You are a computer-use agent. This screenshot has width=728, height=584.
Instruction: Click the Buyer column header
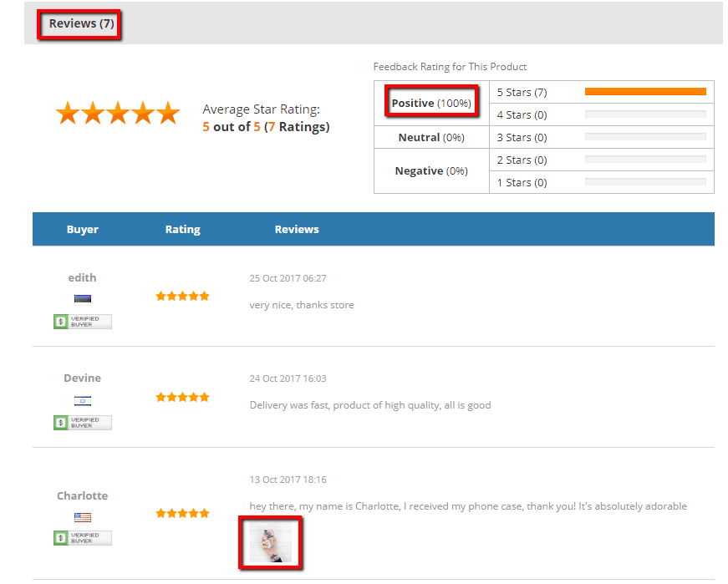pyautogui.click(x=83, y=229)
